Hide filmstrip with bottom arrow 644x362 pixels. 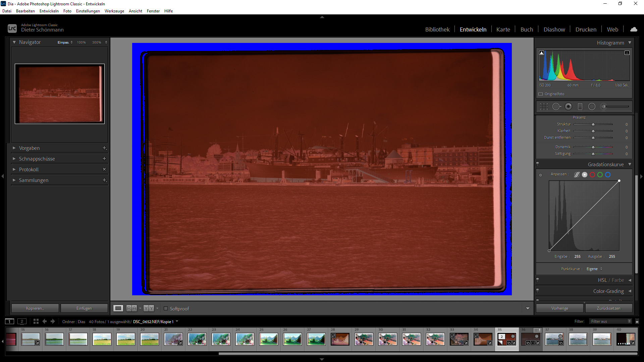pos(322,359)
